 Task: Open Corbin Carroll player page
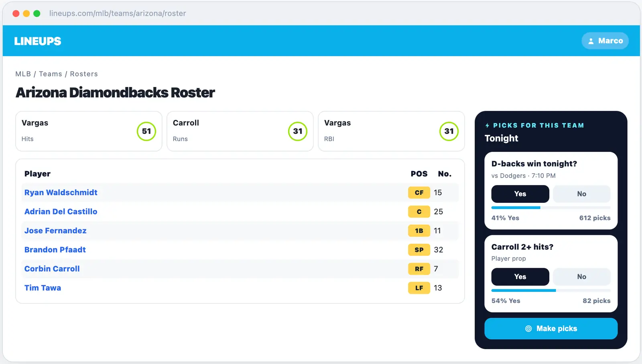[52, 269]
